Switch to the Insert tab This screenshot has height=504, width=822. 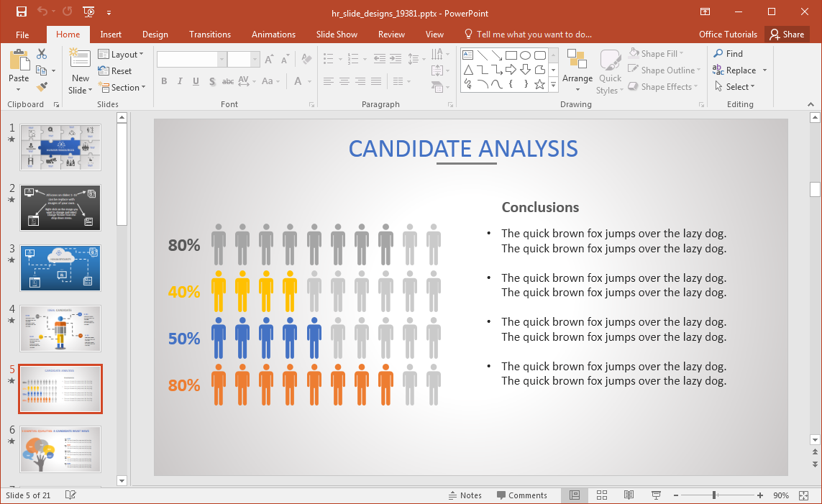111,35
